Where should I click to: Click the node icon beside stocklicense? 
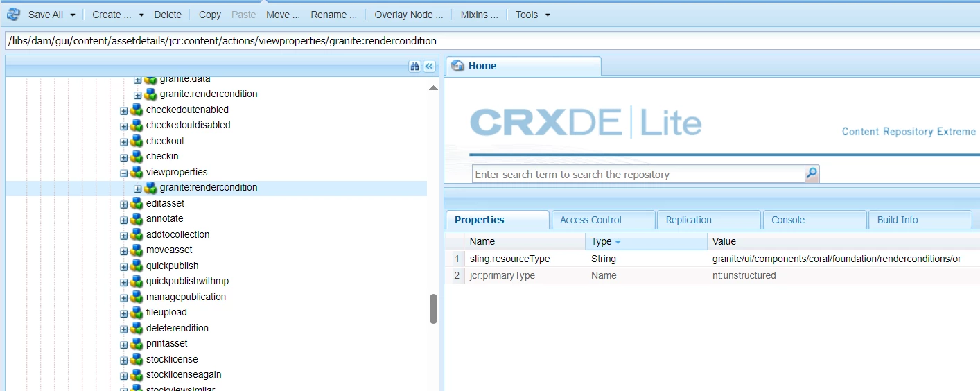(137, 359)
